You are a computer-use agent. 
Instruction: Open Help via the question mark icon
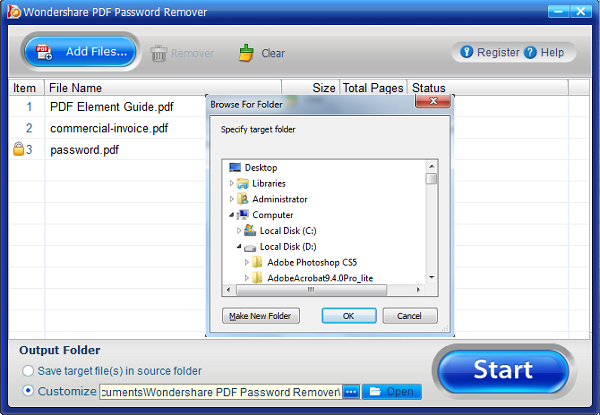[530, 52]
